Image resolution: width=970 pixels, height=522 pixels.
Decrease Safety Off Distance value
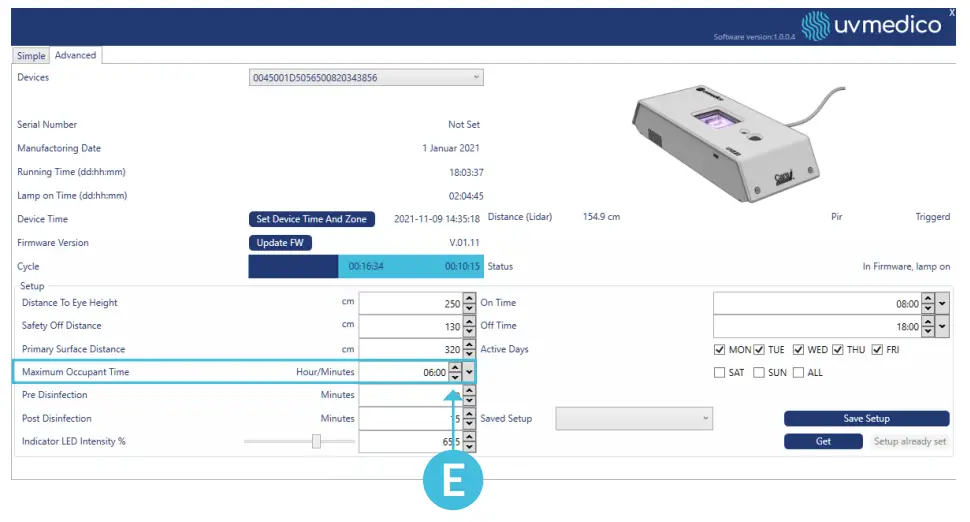tap(469, 331)
